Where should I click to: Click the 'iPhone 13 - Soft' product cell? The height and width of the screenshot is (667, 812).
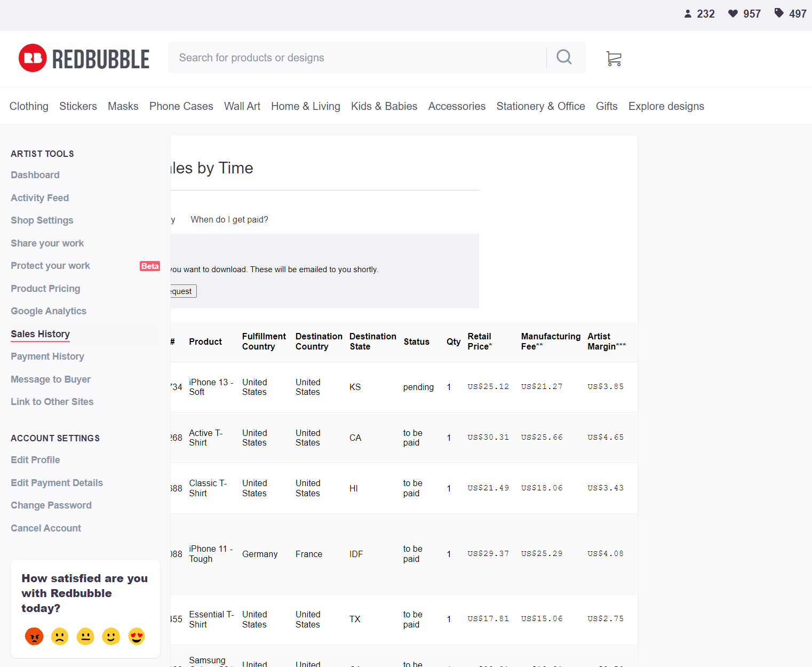click(x=211, y=387)
